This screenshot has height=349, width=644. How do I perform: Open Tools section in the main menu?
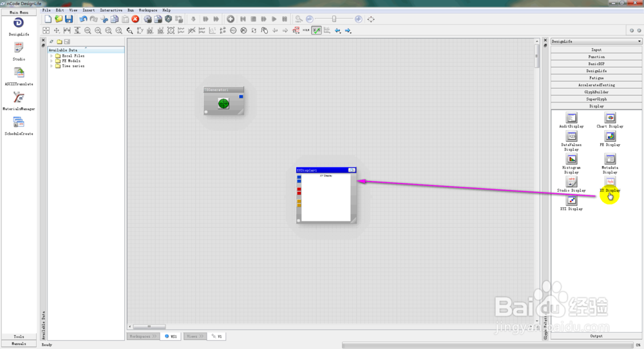click(19, 337)
